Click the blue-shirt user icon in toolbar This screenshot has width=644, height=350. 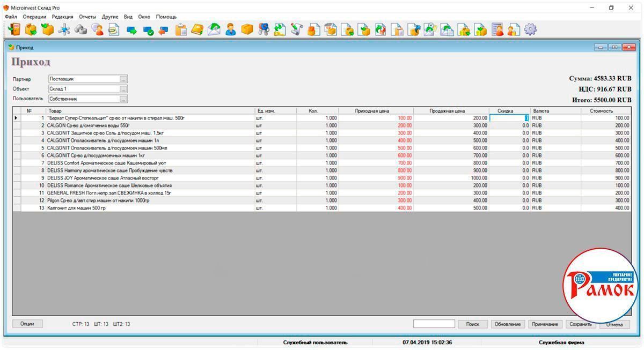click(x=230, y=29)
